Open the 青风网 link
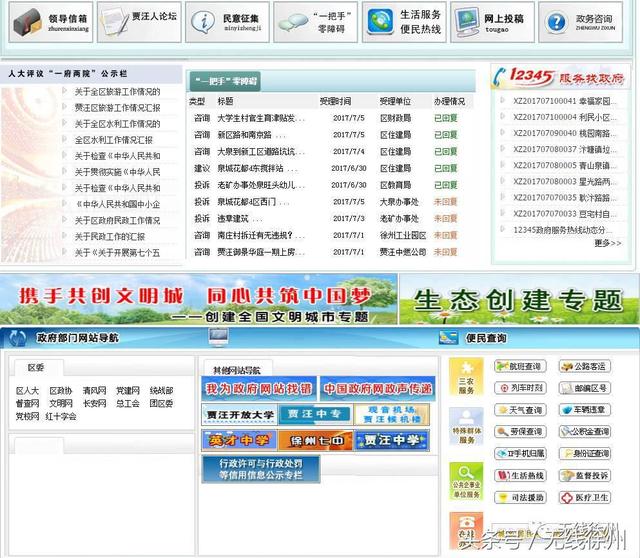This screenshot has width=640, height=558. click(94, 391)
